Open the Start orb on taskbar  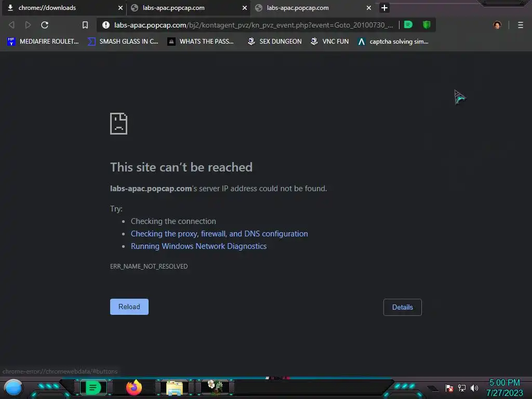pos(14,388)
